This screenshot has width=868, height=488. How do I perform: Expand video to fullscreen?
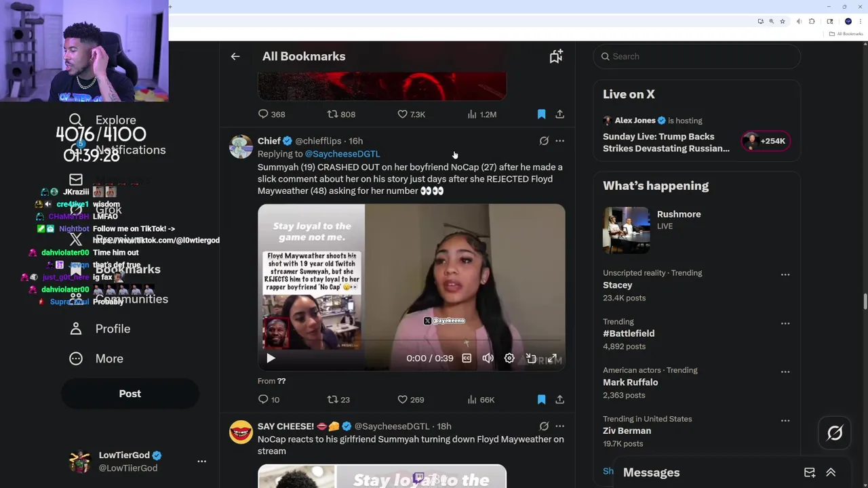click(553, 359)
